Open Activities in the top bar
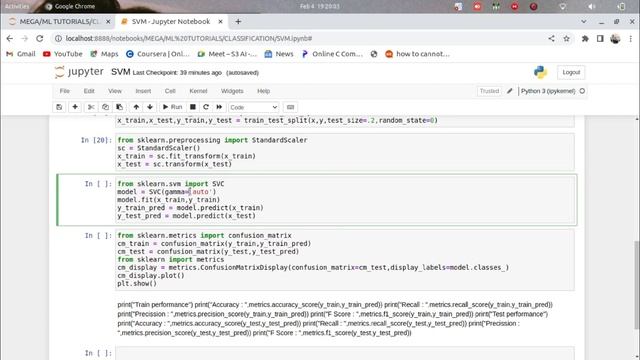Screen dimensions: 640x360 [x=17, y=6]
